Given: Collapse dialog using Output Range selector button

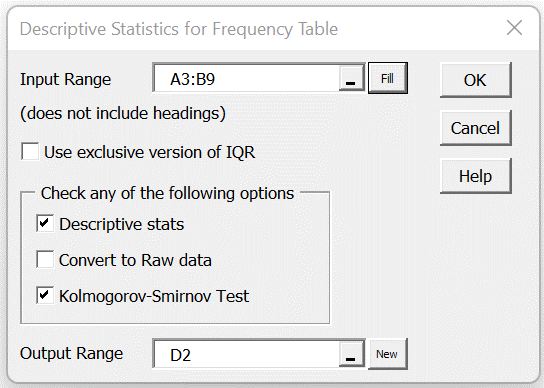Looking at the screenshot, I should [x=351, y=354].
